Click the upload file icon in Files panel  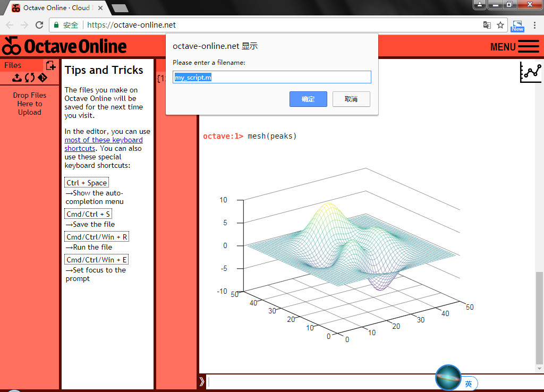tap(16, 78)
